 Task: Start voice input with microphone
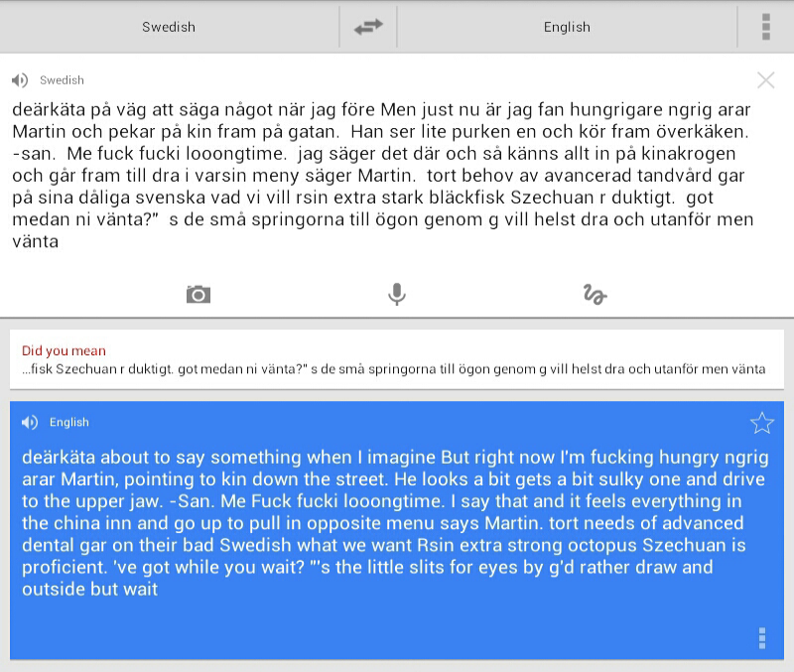[396, 294]
